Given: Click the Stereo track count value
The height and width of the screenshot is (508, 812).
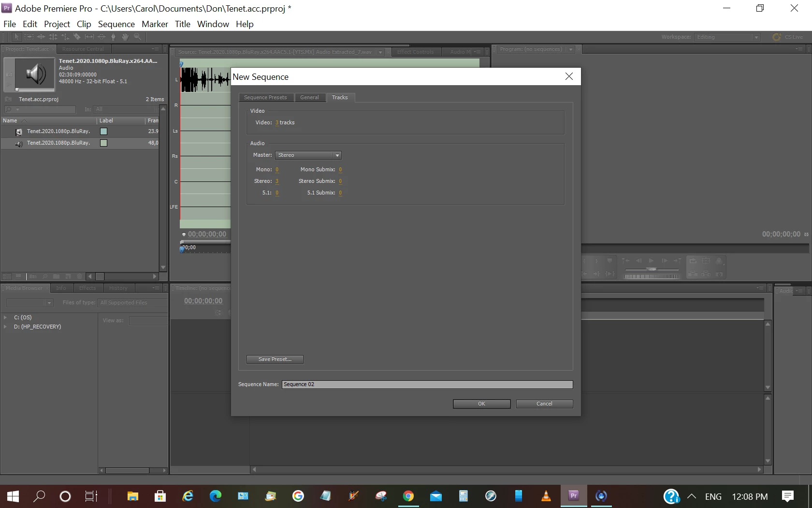Looking at the screenshot, I should pos(277,181).
